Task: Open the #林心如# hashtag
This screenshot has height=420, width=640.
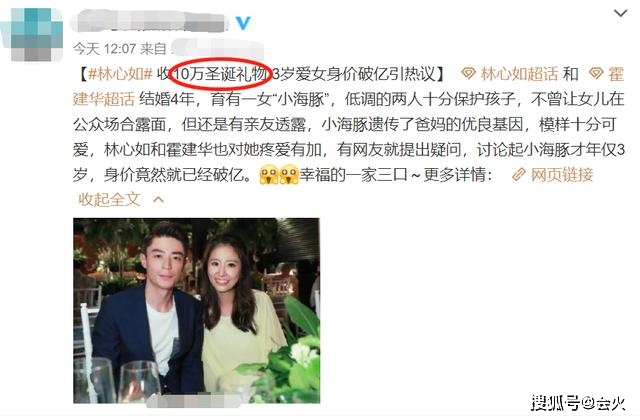Action: tap(120, 74)
